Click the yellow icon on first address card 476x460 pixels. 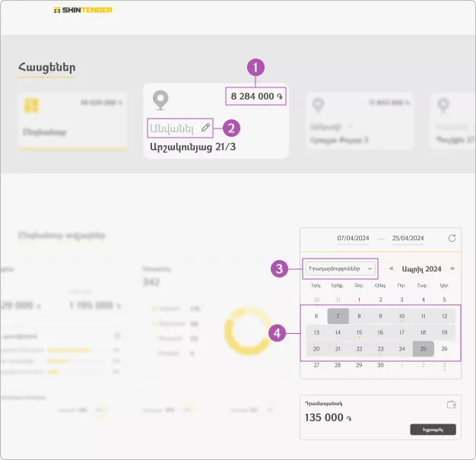point(32,105)
